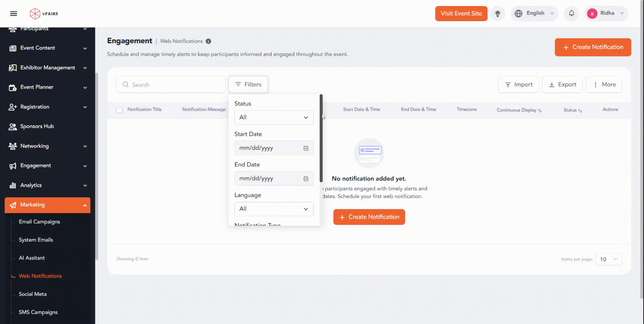
Task: Go to SMS Campaigns in sidebar
Action: 38,312
